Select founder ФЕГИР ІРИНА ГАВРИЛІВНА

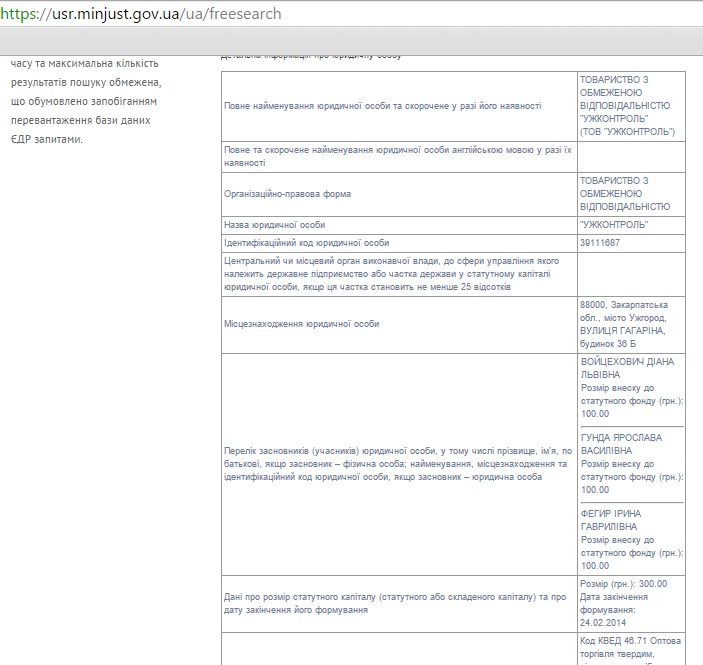611,520
